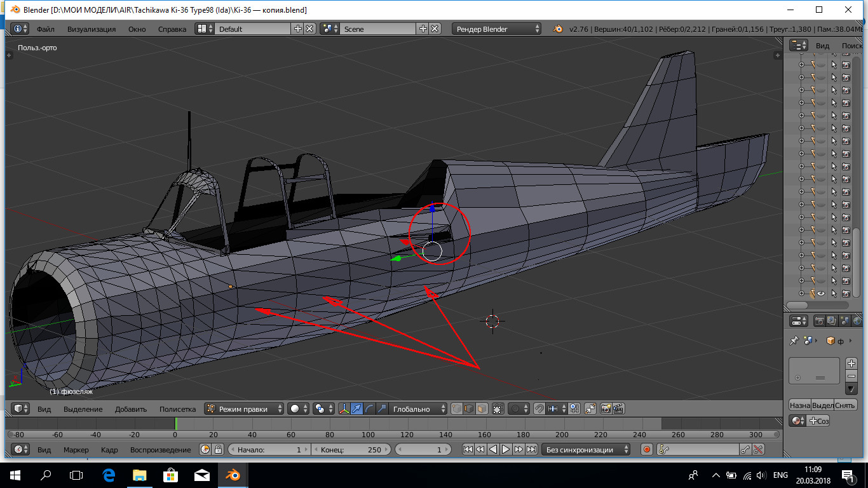868x488 pixels.
Task: Click the timeline horizontal scrollbar
Action: pyautogui.click(x=394, y=435)
